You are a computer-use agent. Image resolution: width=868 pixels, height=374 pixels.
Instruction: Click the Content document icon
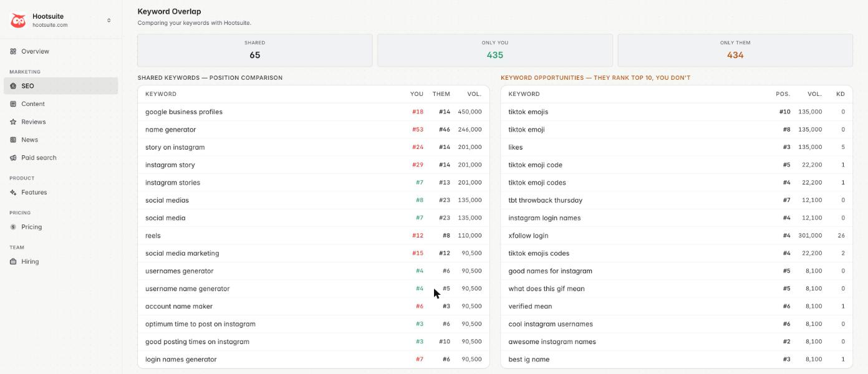(13, 104)
